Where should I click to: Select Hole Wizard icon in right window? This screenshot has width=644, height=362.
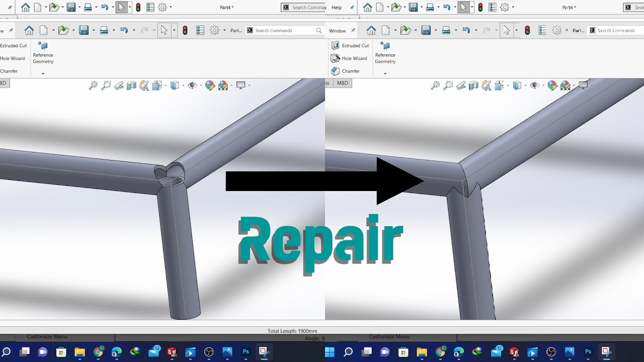[336, 58]
